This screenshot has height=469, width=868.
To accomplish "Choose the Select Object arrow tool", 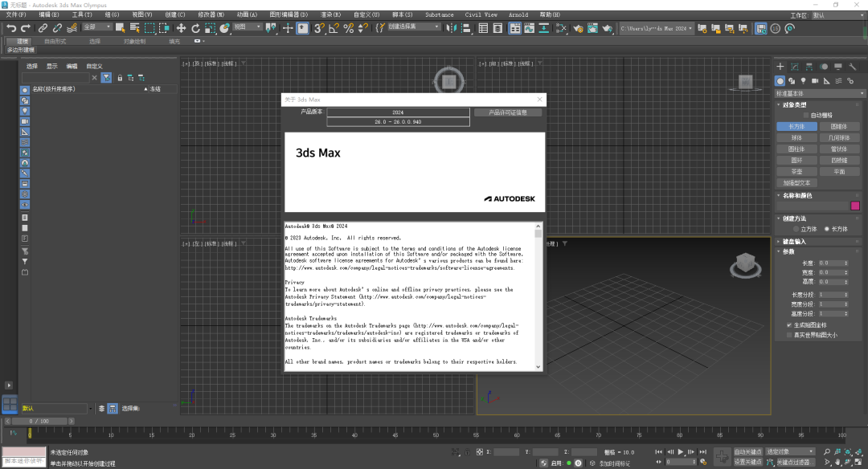I will (120, 27).
